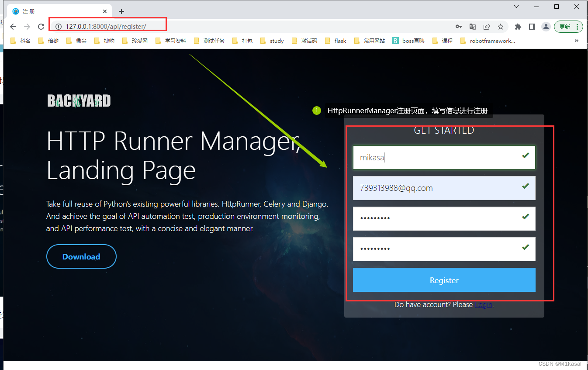Go back to the previous page

tap(13, 27)
